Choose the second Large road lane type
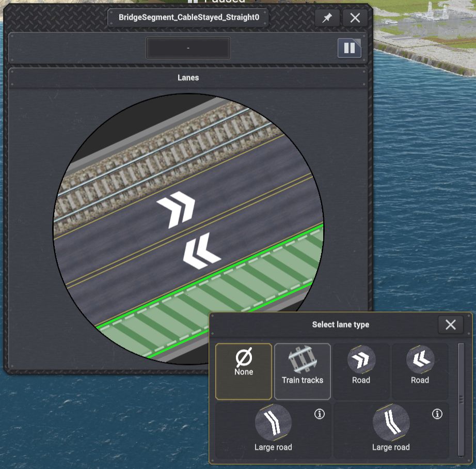The width and height of the screenshot is (476, 469). [x=391, y=430]
